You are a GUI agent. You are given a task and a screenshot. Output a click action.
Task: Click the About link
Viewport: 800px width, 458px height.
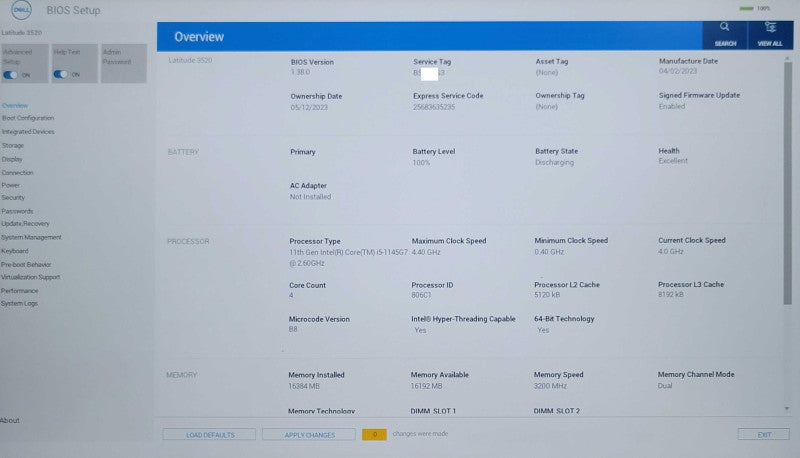(x=10, y=420)
